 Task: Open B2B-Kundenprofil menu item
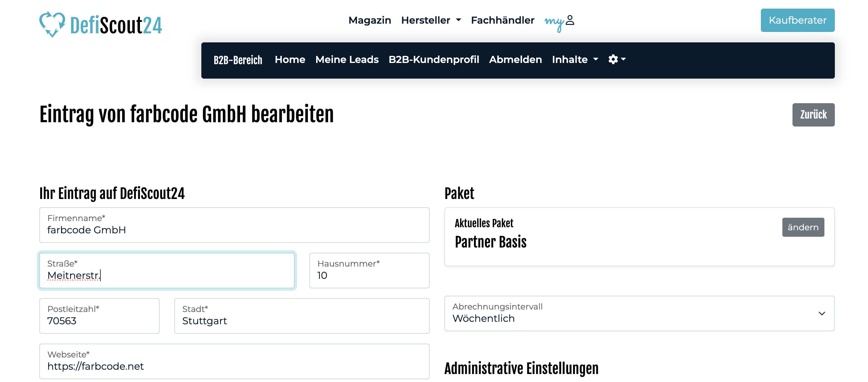(x=434, y=59)
